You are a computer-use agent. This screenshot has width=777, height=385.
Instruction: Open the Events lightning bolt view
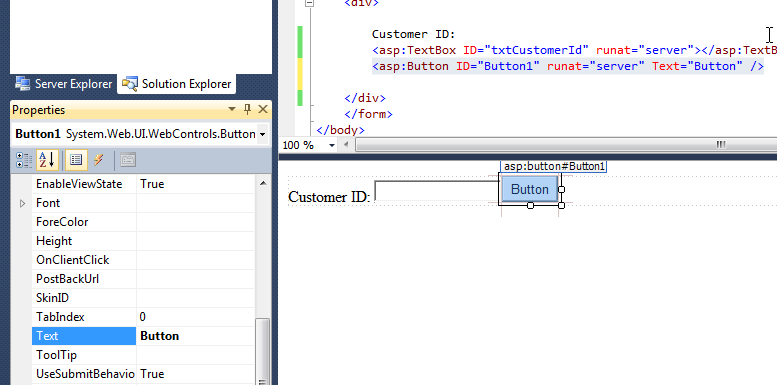tap(99, 160)
